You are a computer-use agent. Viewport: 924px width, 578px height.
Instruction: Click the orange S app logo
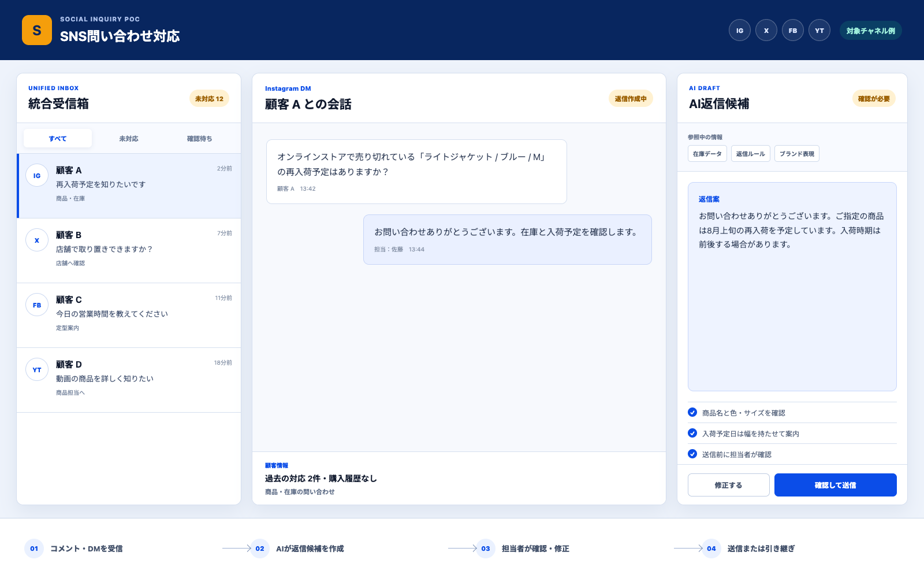coord(37,30)
